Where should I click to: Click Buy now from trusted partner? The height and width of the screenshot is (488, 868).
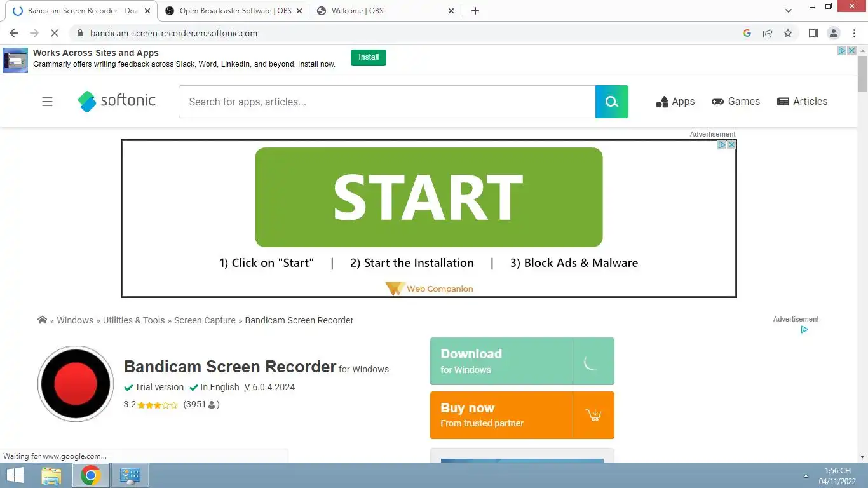pos(522,415)
